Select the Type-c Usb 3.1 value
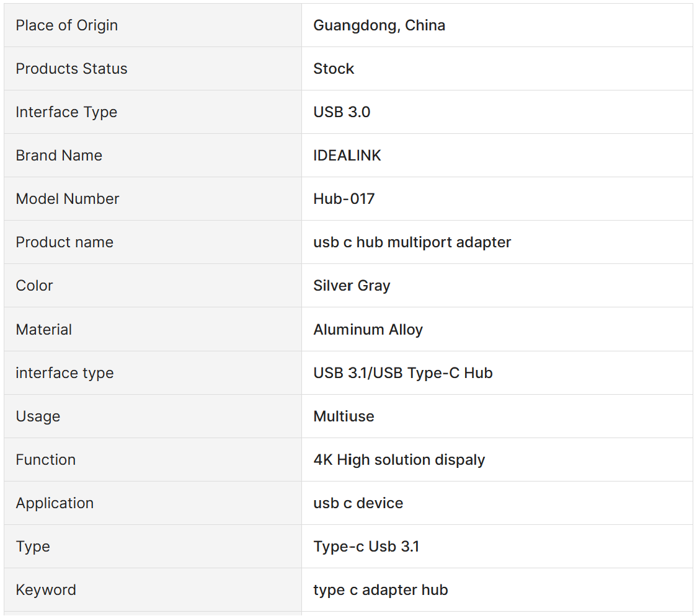Viewport: 697px width, 616px height. tap(366, 547)
